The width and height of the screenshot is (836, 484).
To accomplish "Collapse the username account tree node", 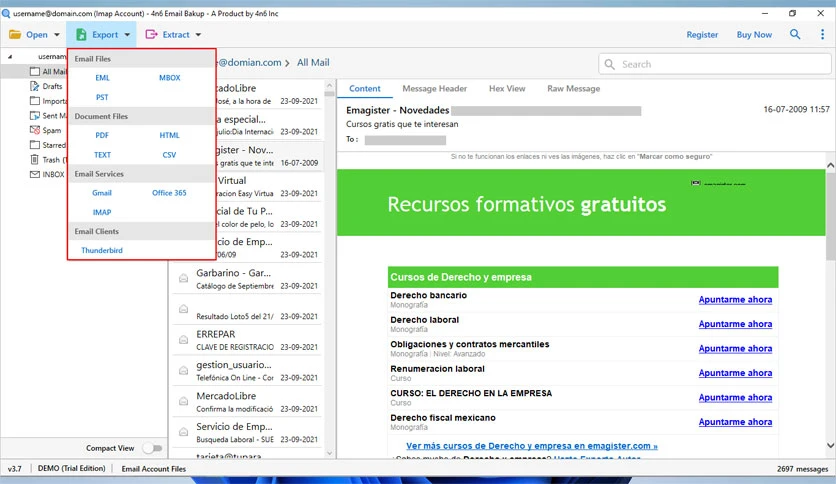I will click(10, 56).
